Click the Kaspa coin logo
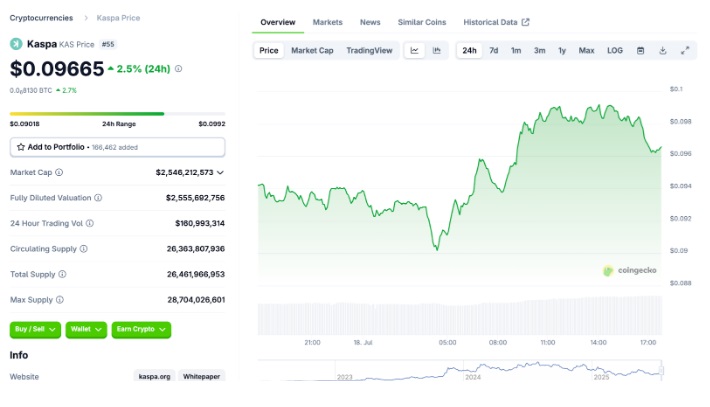 click(16, 44)
